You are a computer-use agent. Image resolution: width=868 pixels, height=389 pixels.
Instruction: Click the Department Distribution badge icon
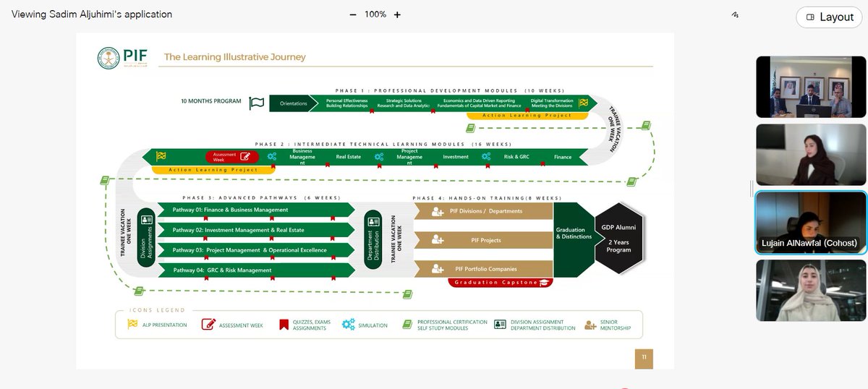(373, 221)
